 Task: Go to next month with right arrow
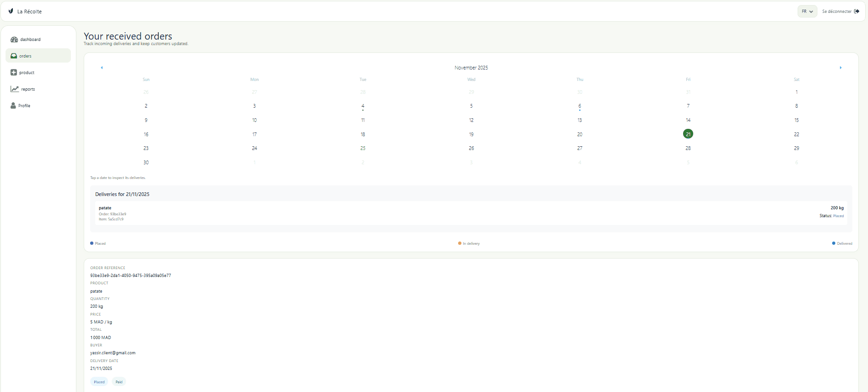[x=840, y=68]
